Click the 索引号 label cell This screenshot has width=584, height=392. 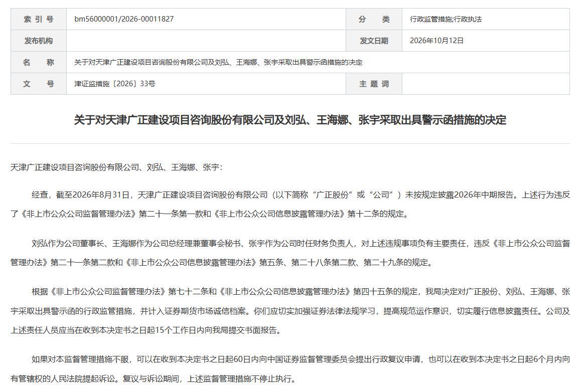[39, 19]
